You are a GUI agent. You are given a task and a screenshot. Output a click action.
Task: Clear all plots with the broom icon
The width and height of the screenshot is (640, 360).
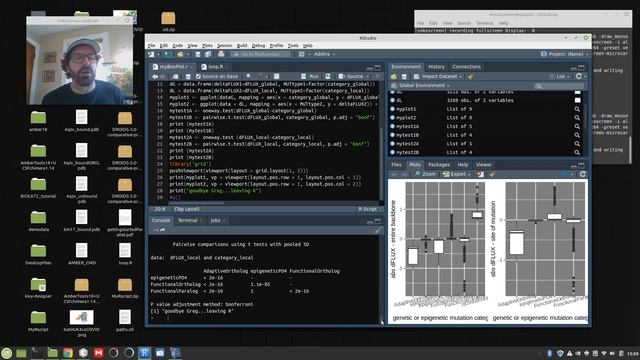pos(492,174)
